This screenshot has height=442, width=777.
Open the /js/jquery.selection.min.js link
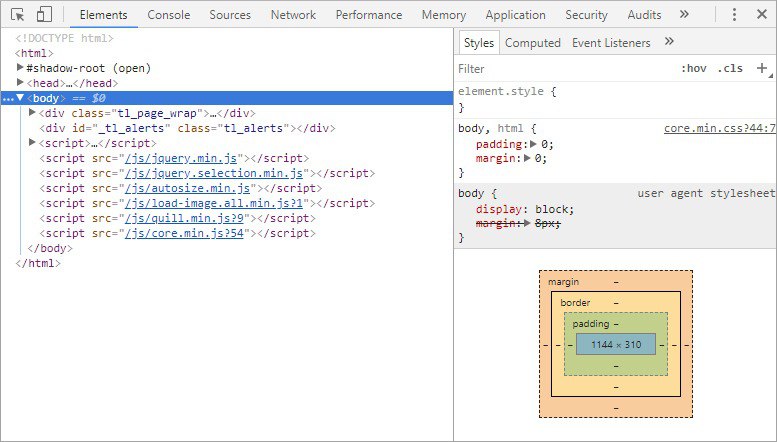214,173
